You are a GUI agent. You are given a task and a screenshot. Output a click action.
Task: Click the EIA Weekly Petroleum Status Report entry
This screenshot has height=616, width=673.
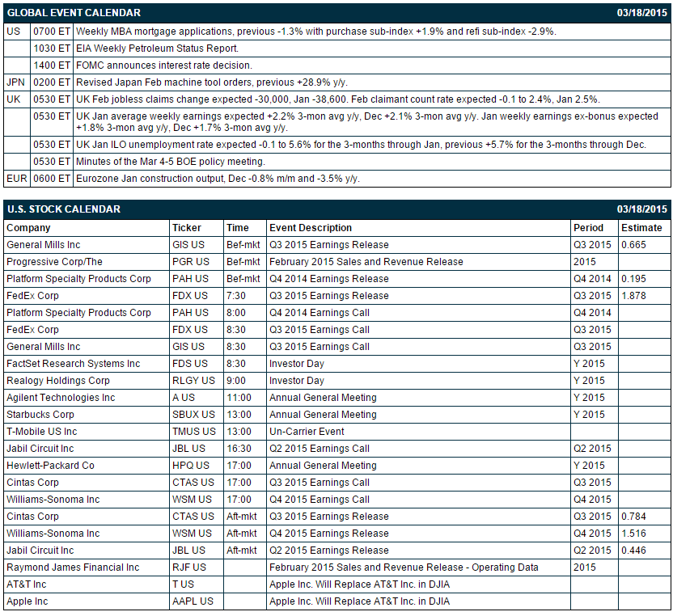click(x=157, y=49)
